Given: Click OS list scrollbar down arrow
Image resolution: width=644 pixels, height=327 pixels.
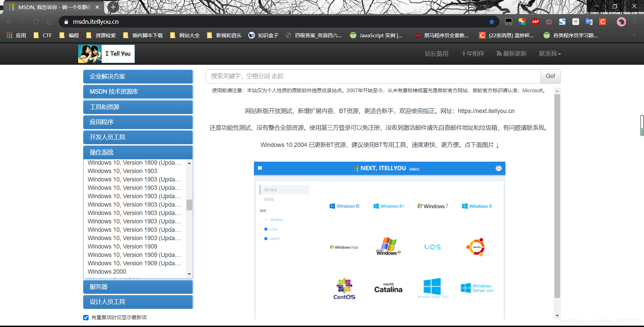Looking at the screenshot, I should (190, 274).
